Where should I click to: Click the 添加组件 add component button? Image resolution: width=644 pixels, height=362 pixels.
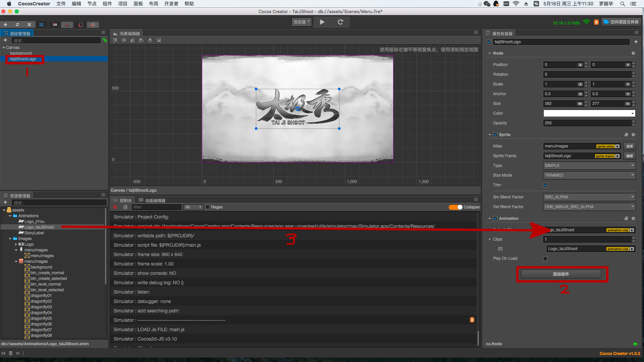pyautogui.click(x=561, y=274)
